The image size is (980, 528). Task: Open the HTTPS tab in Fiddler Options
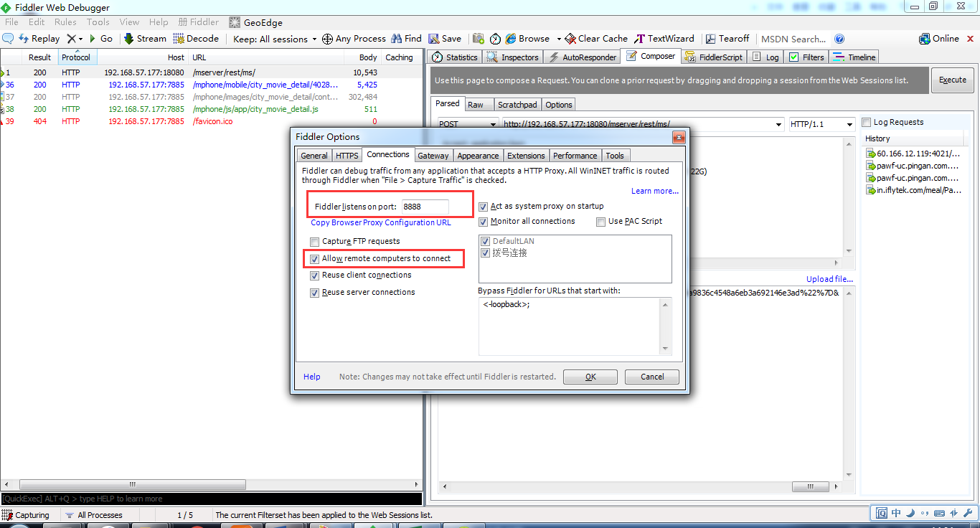347,156
